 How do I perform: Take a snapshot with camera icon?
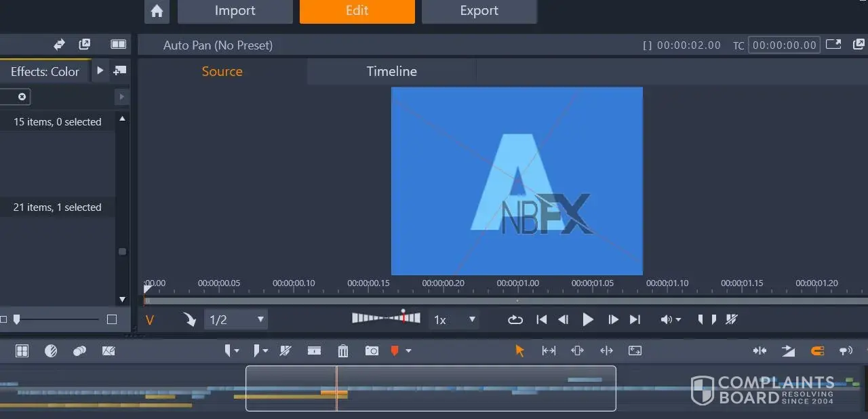point(372,351)
